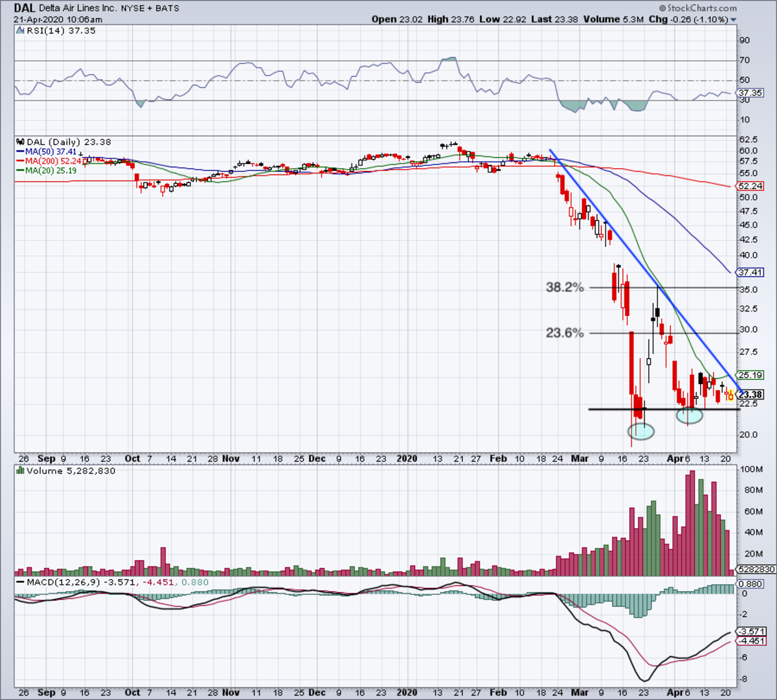
Task: Click the Last 23.38 value in the header
Action: pos(554,19)
